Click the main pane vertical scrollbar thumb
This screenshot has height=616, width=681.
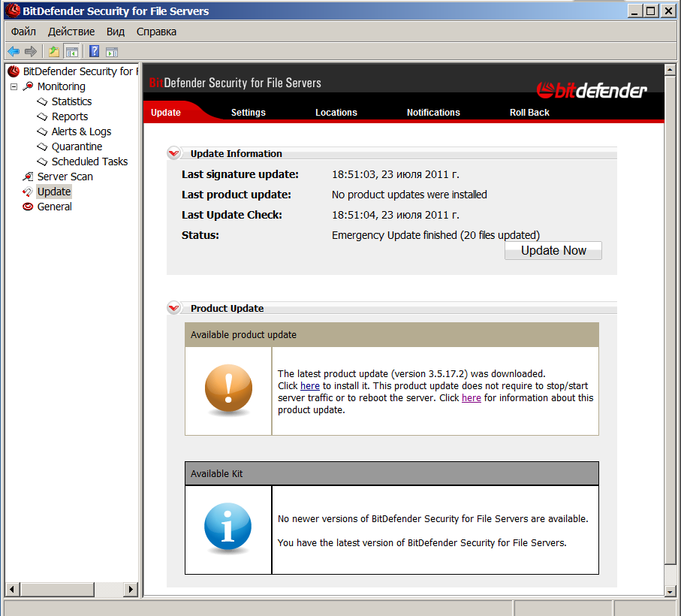(x=670, y=320)
